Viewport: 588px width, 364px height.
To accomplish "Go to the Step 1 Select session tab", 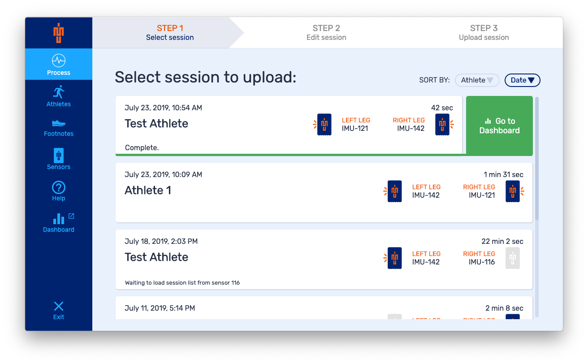I will (x=170, y=33).
